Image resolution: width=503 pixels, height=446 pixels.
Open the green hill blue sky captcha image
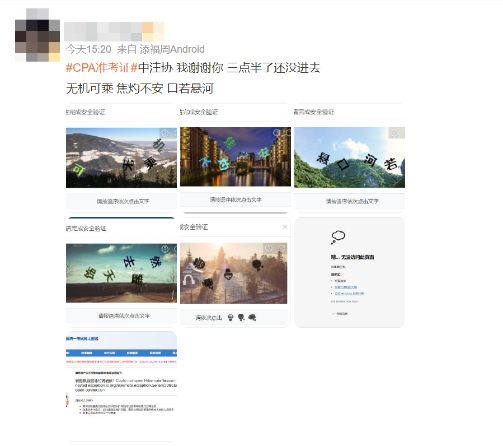[x=349, y=158]
